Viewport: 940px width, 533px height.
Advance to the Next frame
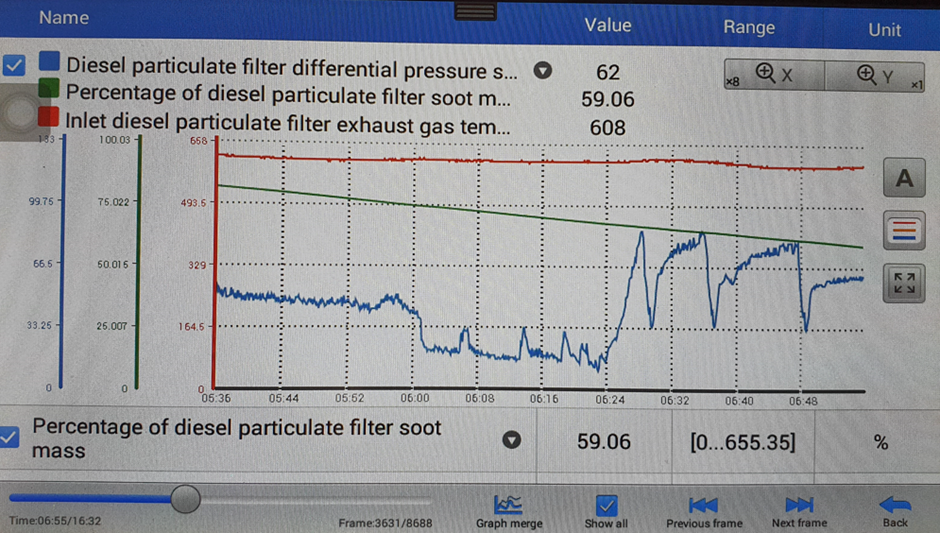[799, 510]
